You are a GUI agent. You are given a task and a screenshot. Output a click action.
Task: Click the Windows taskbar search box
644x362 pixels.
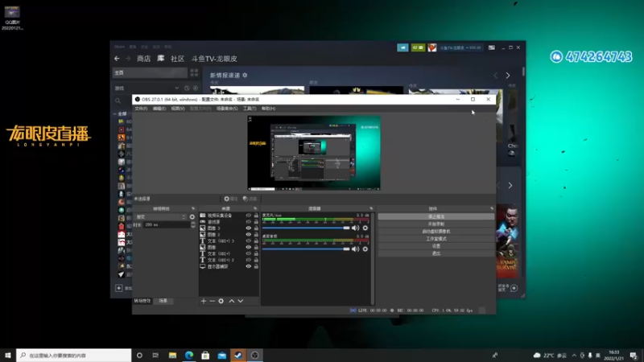coord(74,355)
